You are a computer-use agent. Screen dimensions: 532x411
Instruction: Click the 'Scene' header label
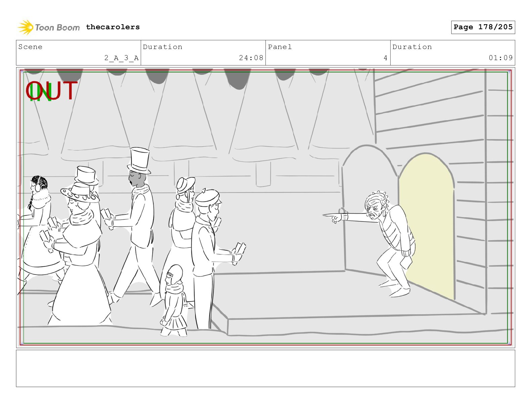point(31,47)
